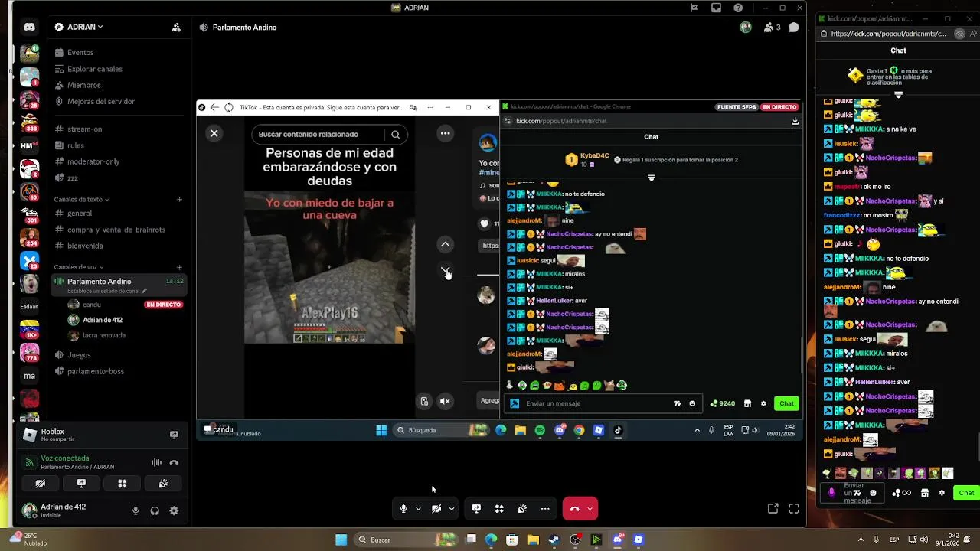Open Discord help question mark icon
This screenshot has width=980, height=551.
point(738,8)
